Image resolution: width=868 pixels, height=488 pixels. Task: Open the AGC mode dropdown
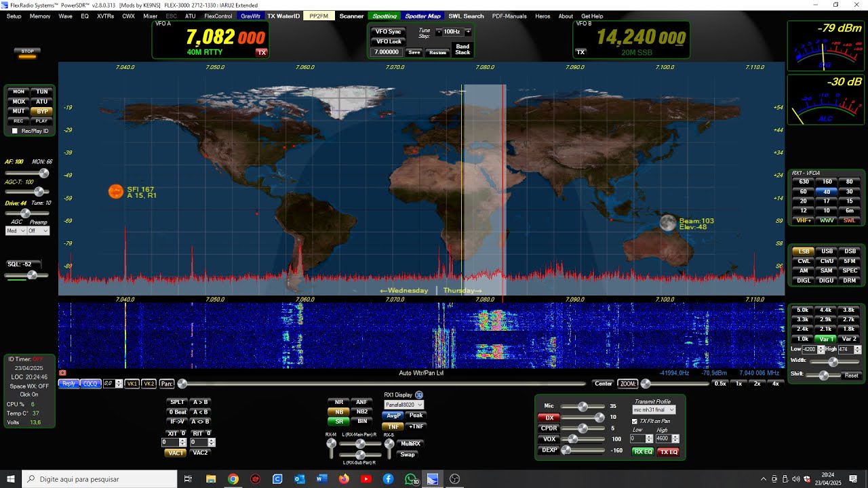(x=17, y=231)
